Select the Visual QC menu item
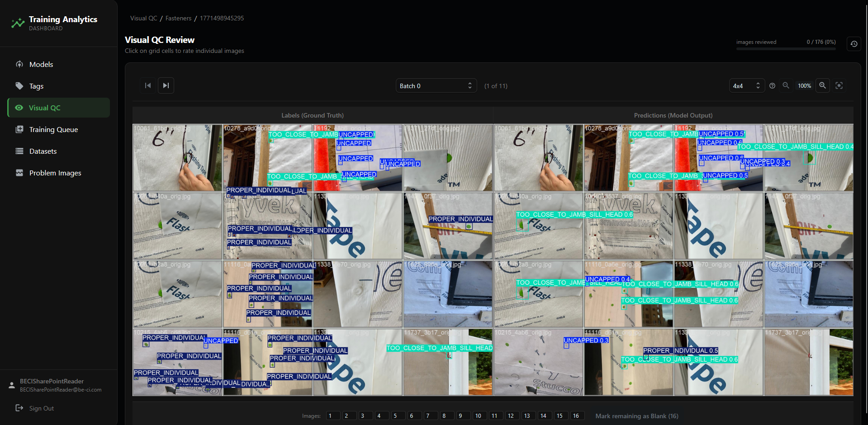This screenshot has width=868, height=425. (59, 108)
